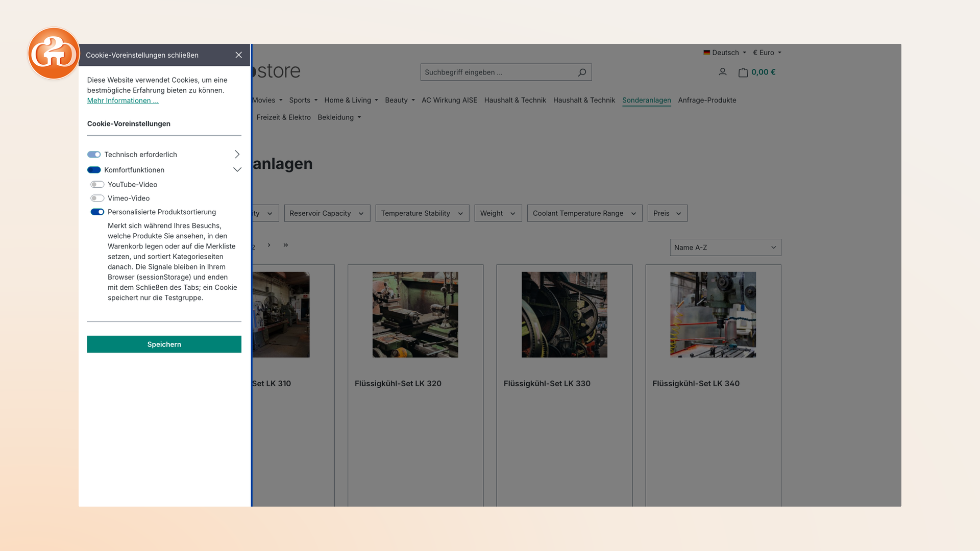980x551 pixels.
Task: Toggle the Technisch erforderlich switch
Action: click(x=94, y=155)
